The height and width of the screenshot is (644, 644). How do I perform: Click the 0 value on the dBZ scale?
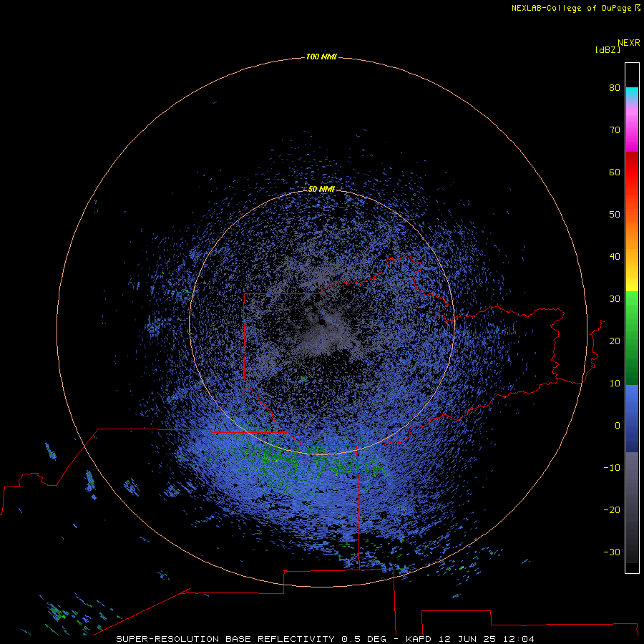coord(618,426)
